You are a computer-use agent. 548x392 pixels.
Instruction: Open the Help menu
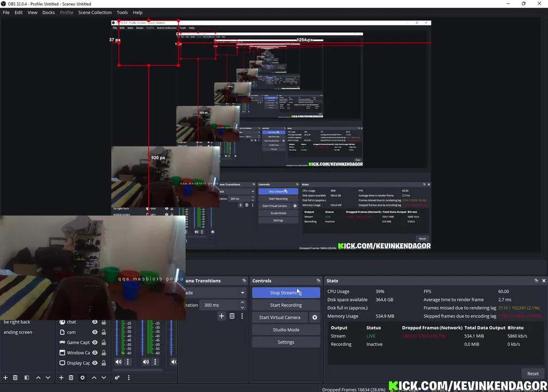(138, 12)
